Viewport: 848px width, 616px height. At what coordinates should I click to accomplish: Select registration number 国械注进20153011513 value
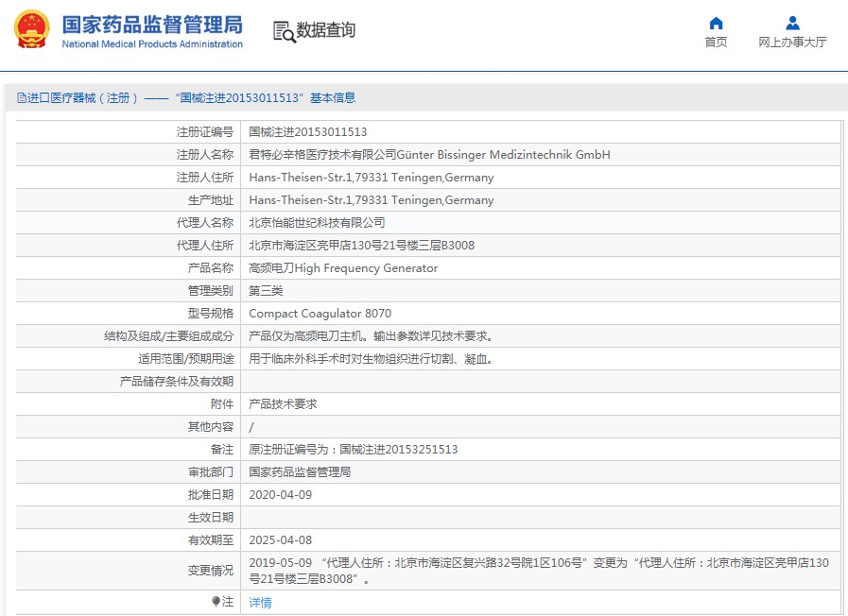click(x=308, y=132)
